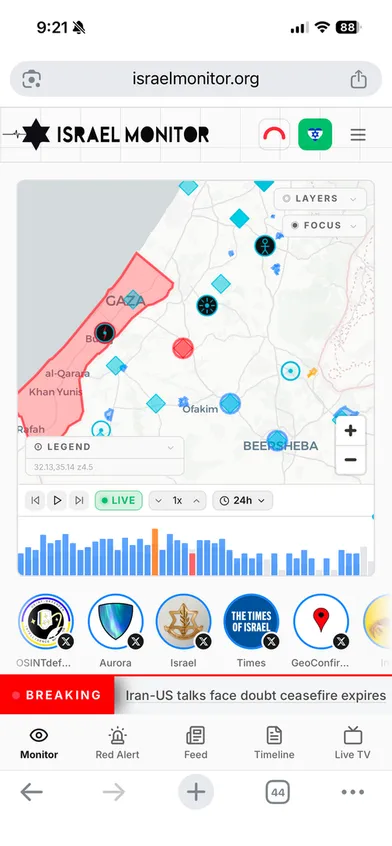Open the 44 tabs switcher
The image size is (392, 846).
[x=277, y=792]
